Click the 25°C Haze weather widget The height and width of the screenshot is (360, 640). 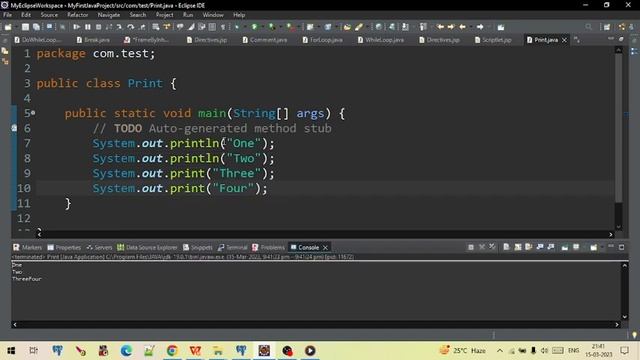(462, 350)
